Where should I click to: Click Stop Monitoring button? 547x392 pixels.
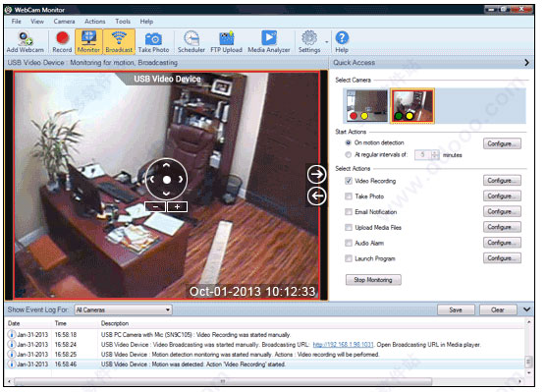(373, 280)
